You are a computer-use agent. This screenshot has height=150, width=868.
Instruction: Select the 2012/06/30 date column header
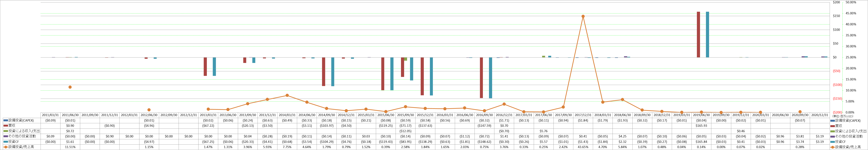[x=149, y=115]
